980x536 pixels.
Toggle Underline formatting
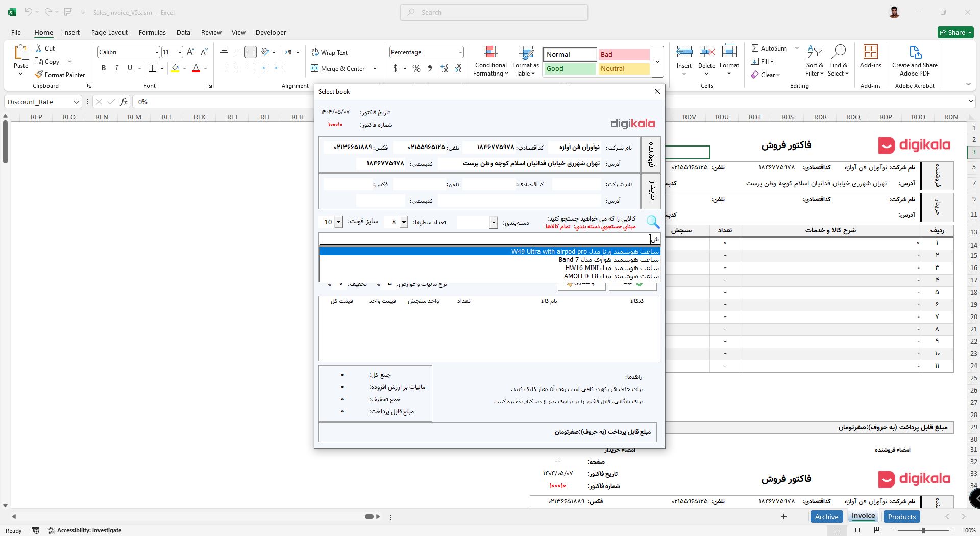pos(130,68)
